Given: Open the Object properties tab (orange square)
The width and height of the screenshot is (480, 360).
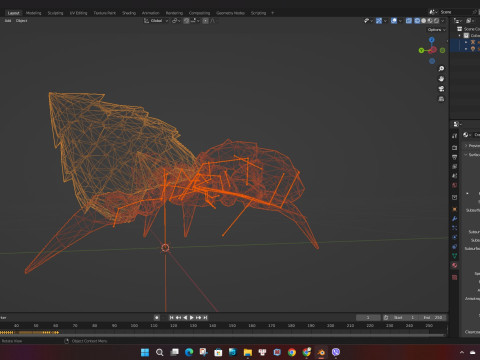Looking at the screenshot, I should (455, 209).
